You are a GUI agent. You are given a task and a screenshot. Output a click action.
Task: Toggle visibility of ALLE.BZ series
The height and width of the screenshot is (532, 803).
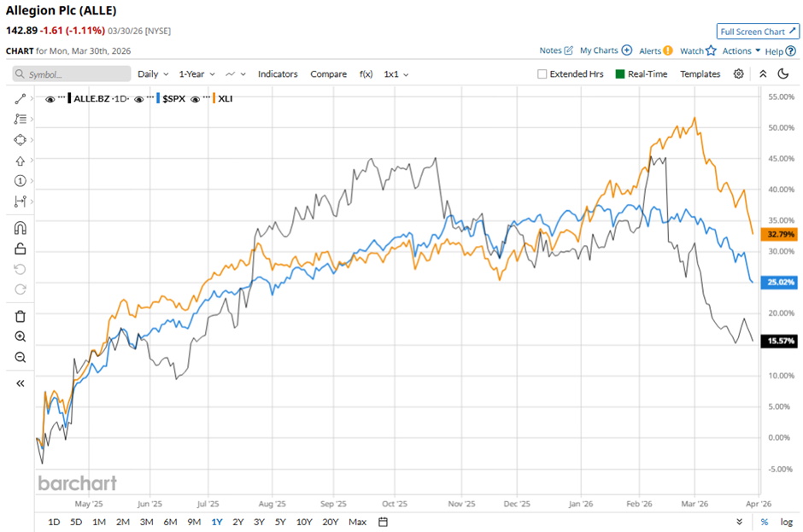click(x=50, y=99)
